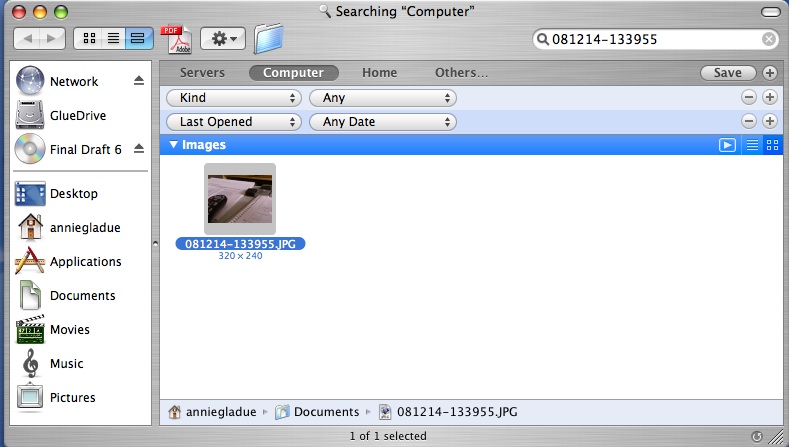Eject the Final Draft 6 disc
The image size is (789, 447).
tap(139, 149)
